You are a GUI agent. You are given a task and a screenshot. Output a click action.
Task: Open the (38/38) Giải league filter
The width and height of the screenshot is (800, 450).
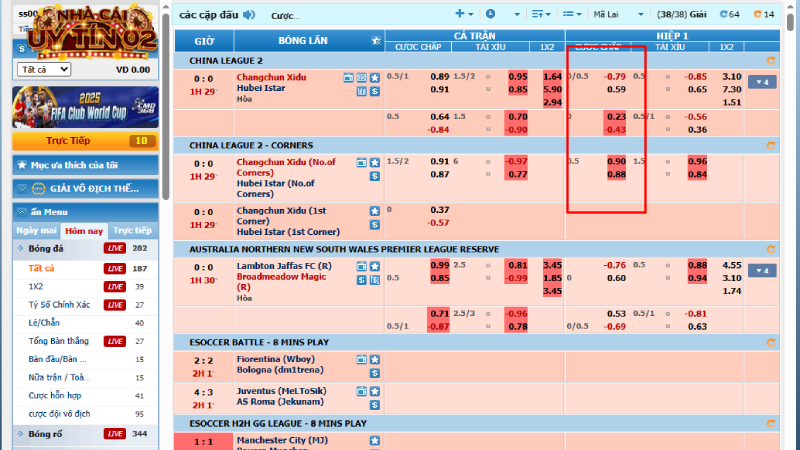point(682,14)
